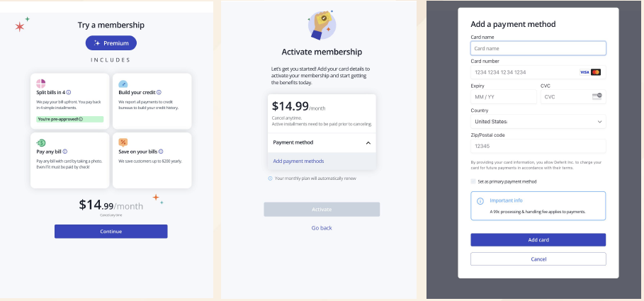This screenshot has height=301, width=644.
Task: Click the Add card button
Action: pyautogui.click(x=538, y=240)
